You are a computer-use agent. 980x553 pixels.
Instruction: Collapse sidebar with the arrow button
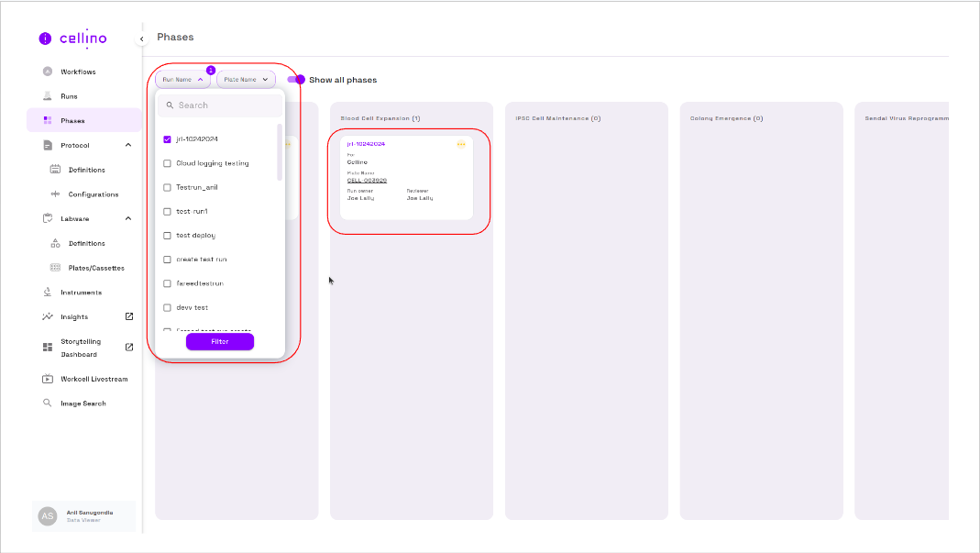tap(141, 39)
